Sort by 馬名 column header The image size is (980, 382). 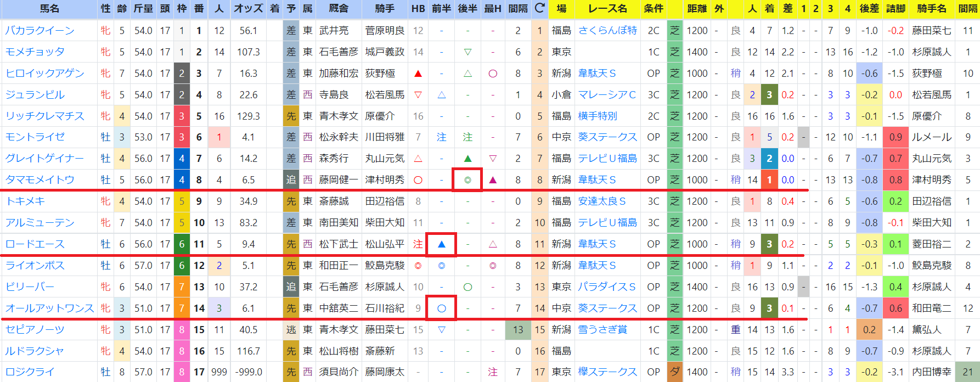(x=49, y=9)
